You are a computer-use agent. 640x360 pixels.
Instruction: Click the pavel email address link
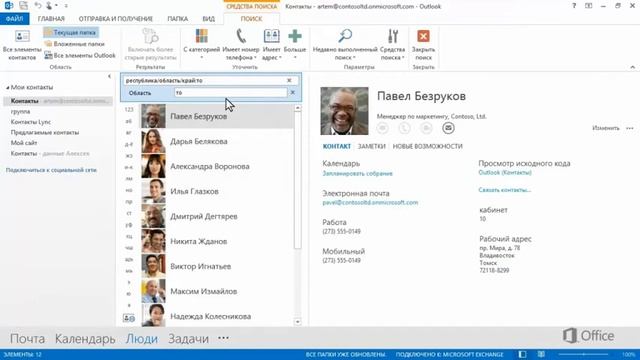point(370,202)
